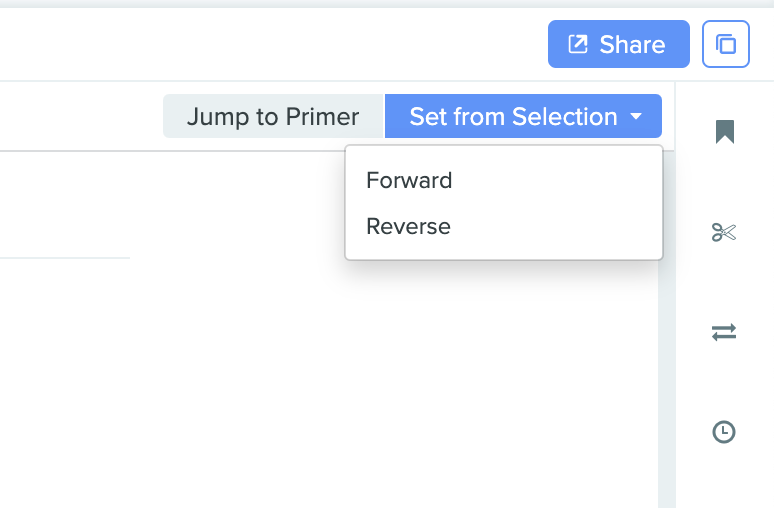Choose Forward from the dropdown menu
This screenshot has height=508, width=774.
click(x=409, y=181)
